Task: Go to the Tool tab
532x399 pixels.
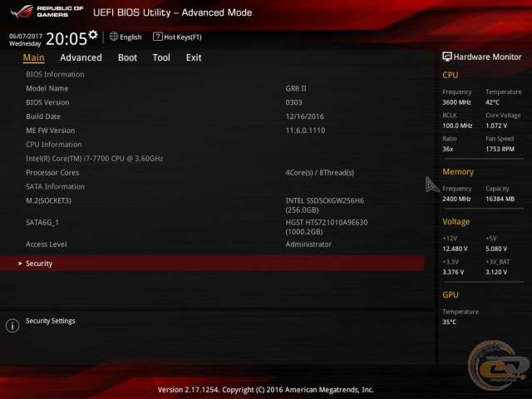Action: [x=161, y=57]
